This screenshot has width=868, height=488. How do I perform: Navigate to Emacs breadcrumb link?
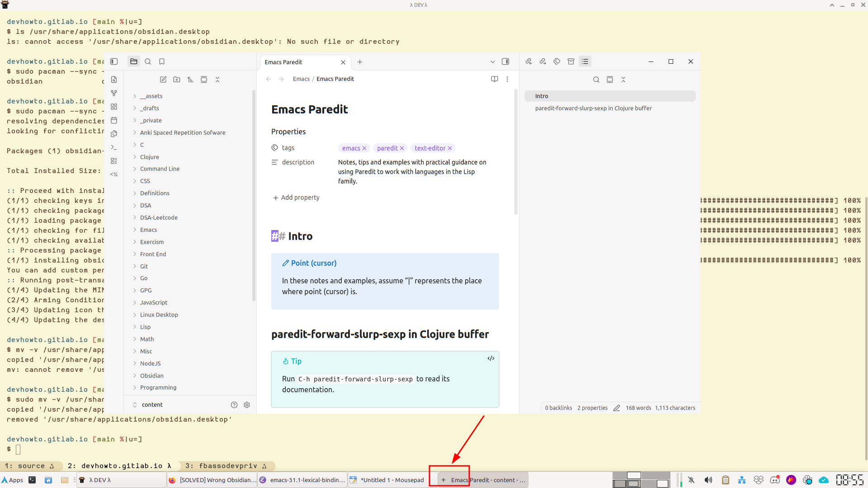(301, 79)
